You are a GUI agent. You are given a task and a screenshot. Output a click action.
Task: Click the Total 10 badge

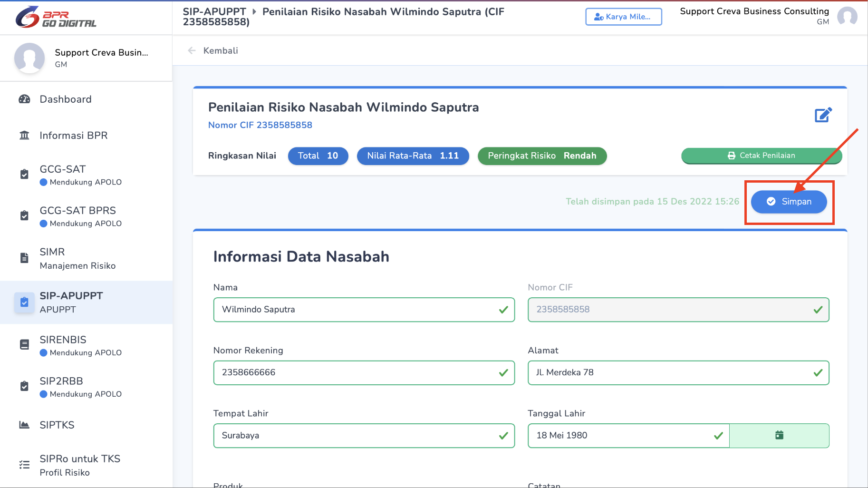tap(318, 156)
